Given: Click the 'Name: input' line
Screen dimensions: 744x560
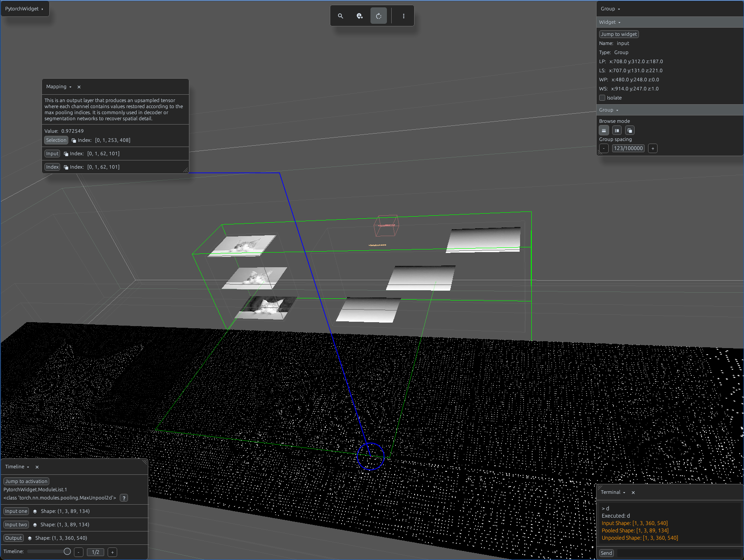Looking at the screenshot, I should (x=614, y=44).
